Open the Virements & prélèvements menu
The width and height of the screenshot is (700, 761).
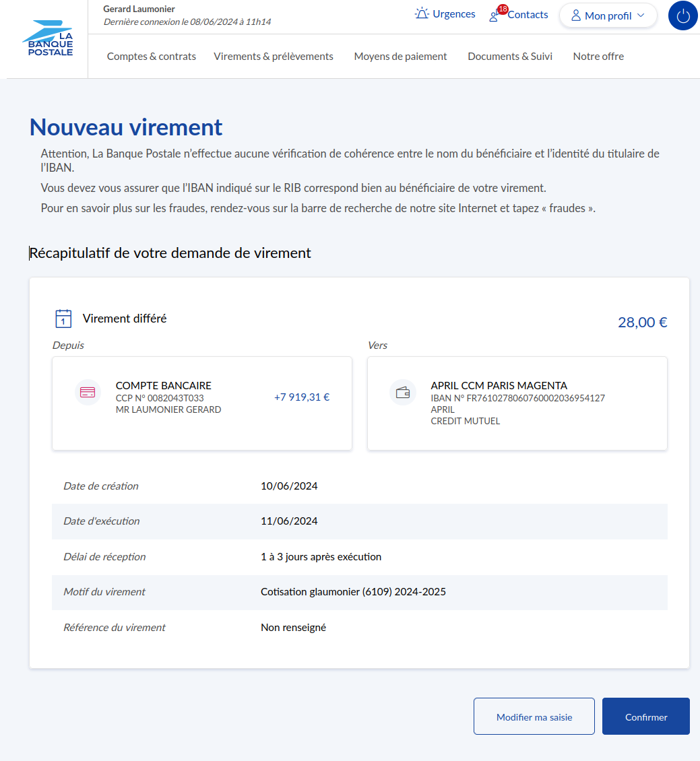coord(274,57)
